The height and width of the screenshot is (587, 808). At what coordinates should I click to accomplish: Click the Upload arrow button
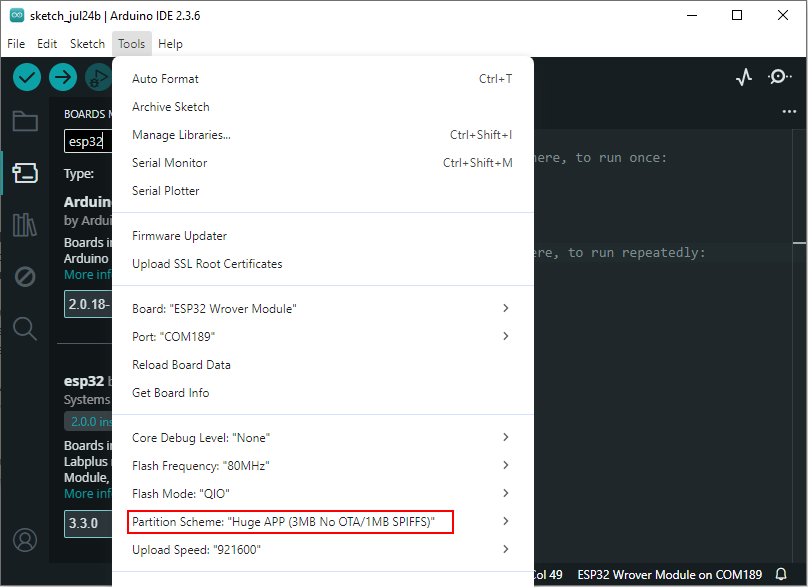click(63, 77)
